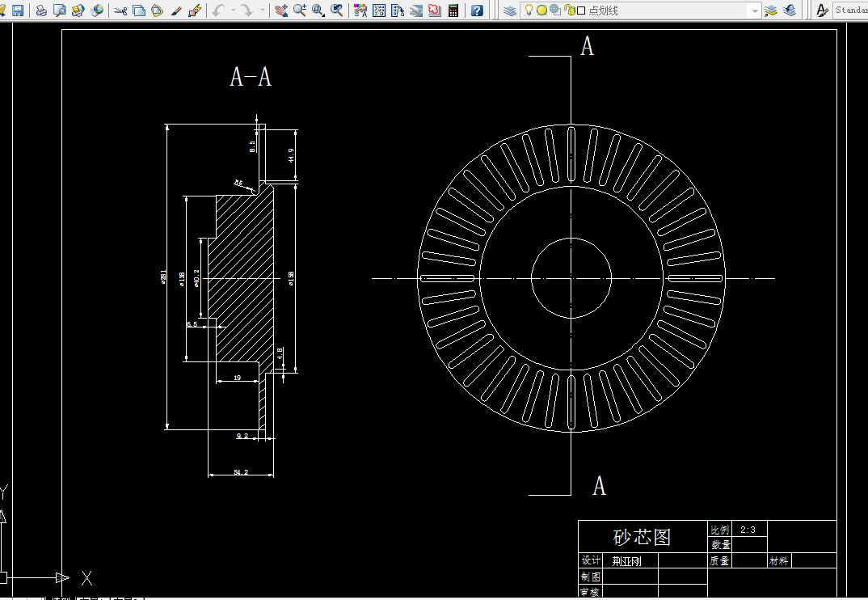Cut selection with the scissors icon
Screen dimensions: 868x600
point(120,10)
